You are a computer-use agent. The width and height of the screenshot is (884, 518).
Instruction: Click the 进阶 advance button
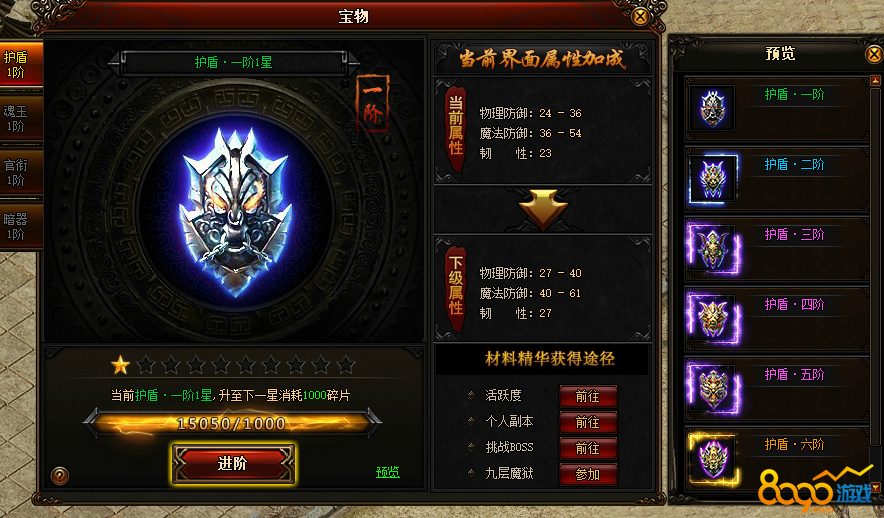(x=233, y=463)
